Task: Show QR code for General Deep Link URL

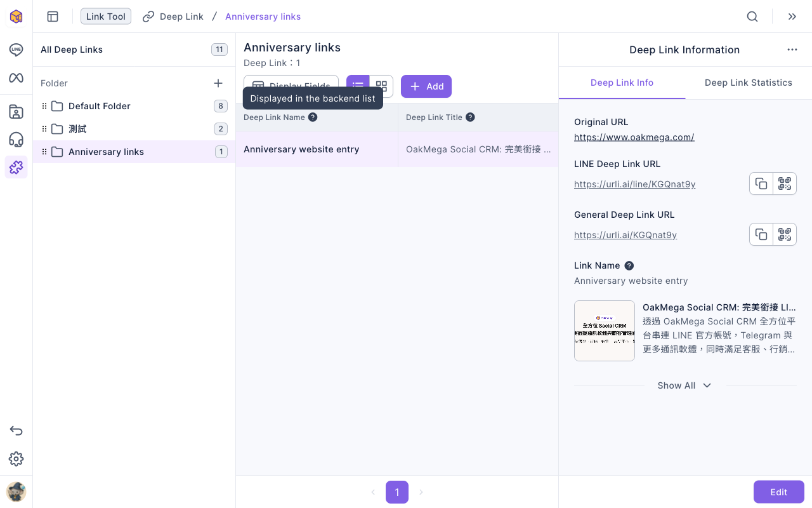Action: (785, 234)
